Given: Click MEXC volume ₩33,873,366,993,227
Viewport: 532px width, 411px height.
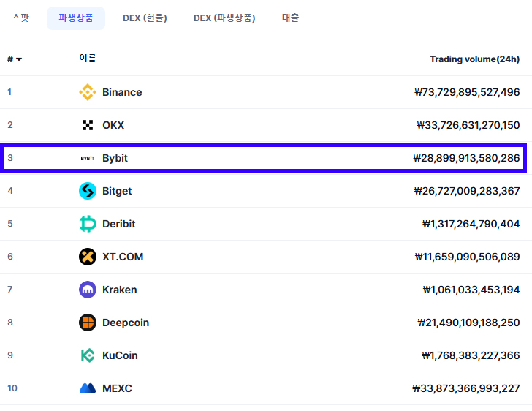Looking at the screenshot, I should (x=465, y=388).
